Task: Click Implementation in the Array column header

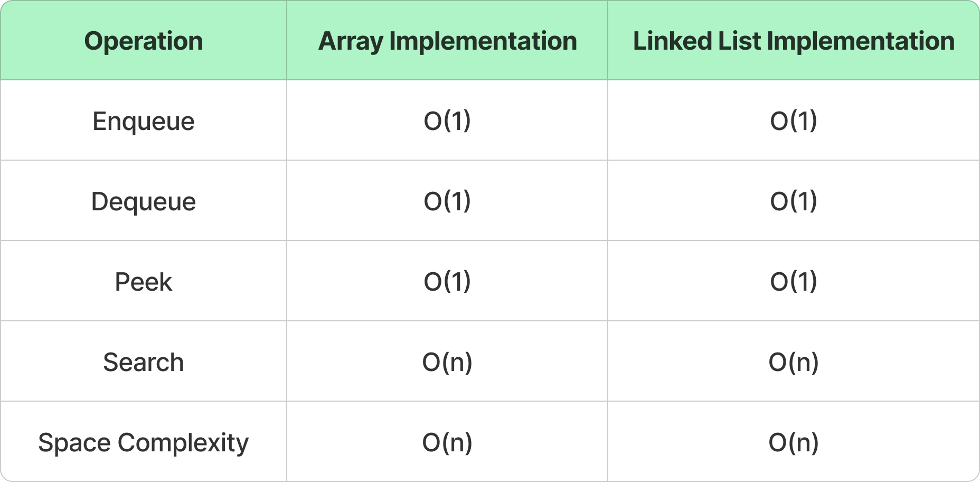Action: tap(483, 41)
